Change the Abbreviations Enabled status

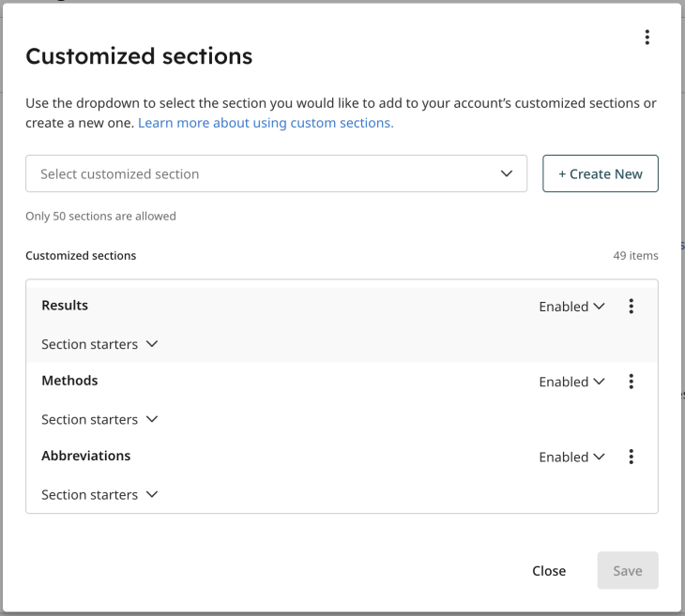571,458
